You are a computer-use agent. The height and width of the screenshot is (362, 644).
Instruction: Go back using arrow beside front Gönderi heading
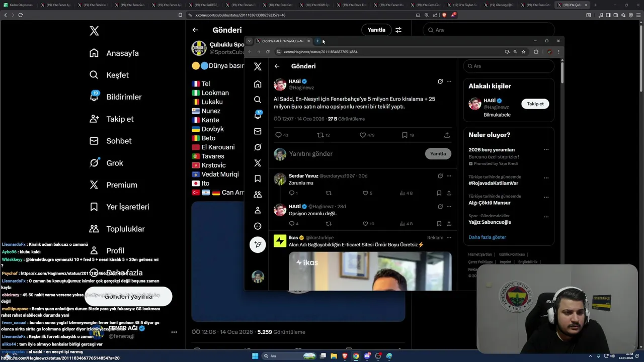pyautogui.click(x=277, y=66)
